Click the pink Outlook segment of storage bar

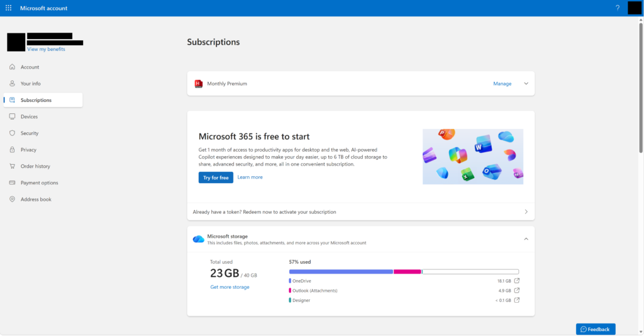tap(408, 272)
